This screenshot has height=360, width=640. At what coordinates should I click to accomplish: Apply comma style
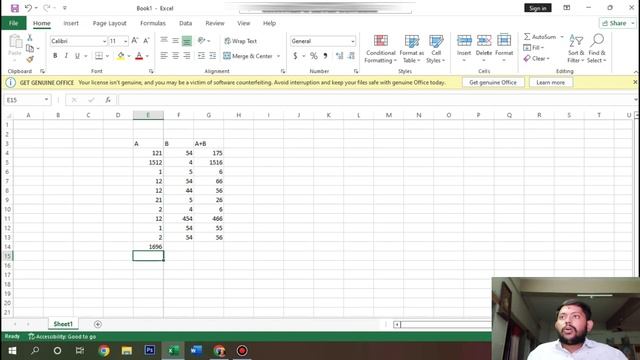[325, 56]
